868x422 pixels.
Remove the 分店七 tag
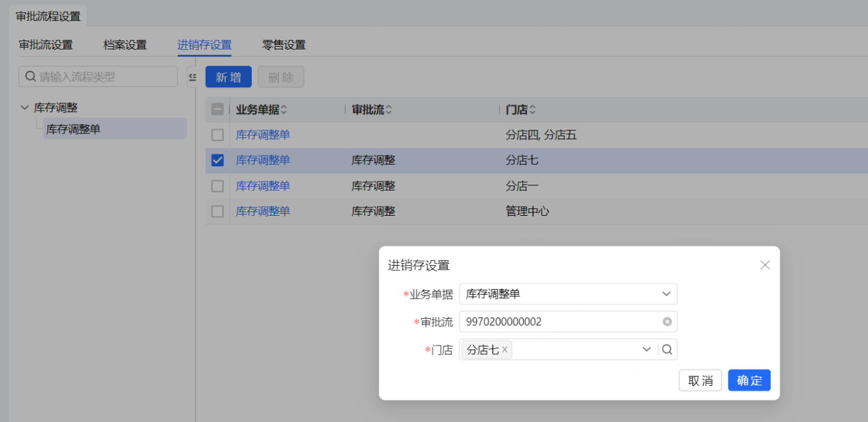pos(505,350)
